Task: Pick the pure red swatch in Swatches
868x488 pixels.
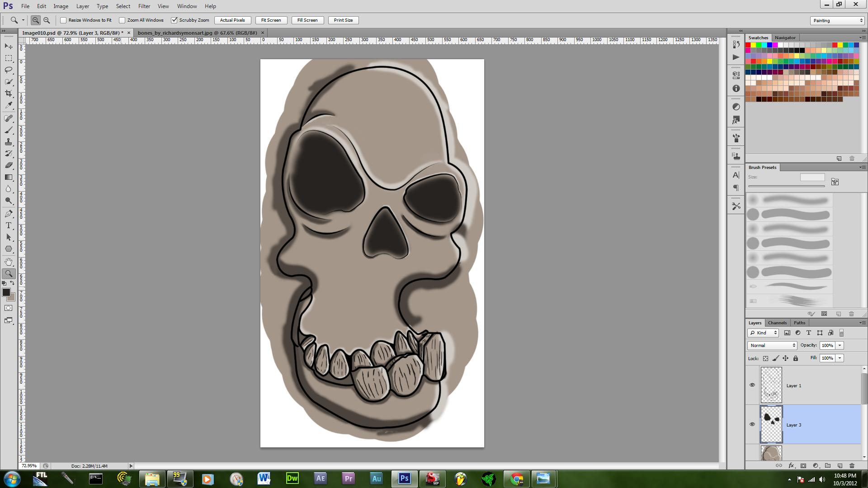Action: [748, 45]
